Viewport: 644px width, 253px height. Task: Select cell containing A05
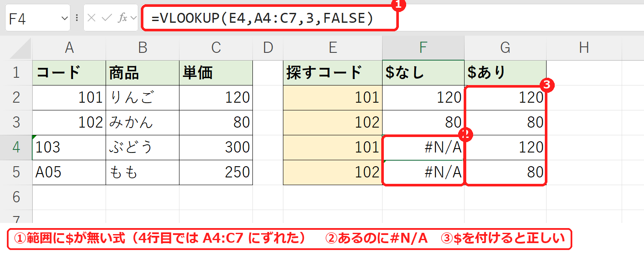tap(69, 172)
